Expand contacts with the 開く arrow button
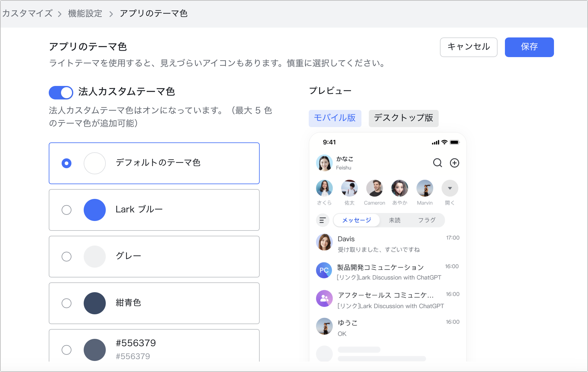 click(x=450, y=188)
